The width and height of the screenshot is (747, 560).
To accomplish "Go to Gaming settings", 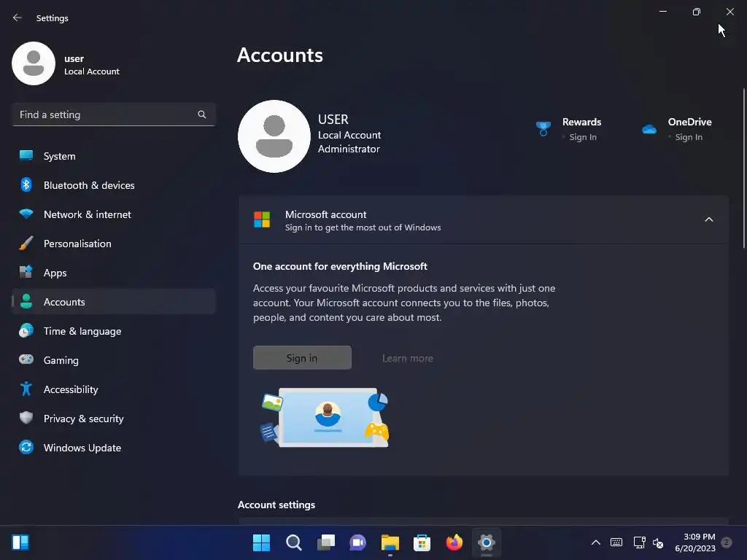I will [113, 360].
